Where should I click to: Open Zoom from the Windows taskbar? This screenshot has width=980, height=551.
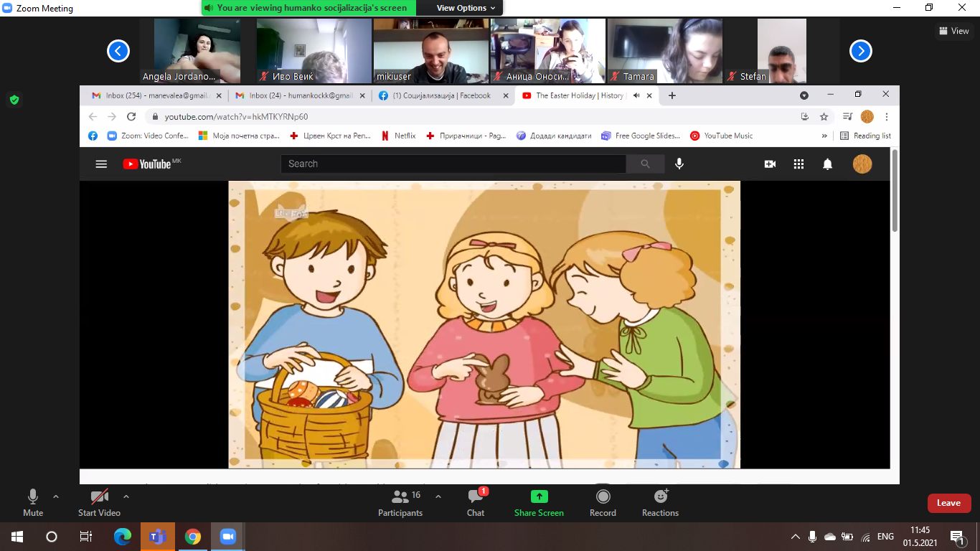228,537
